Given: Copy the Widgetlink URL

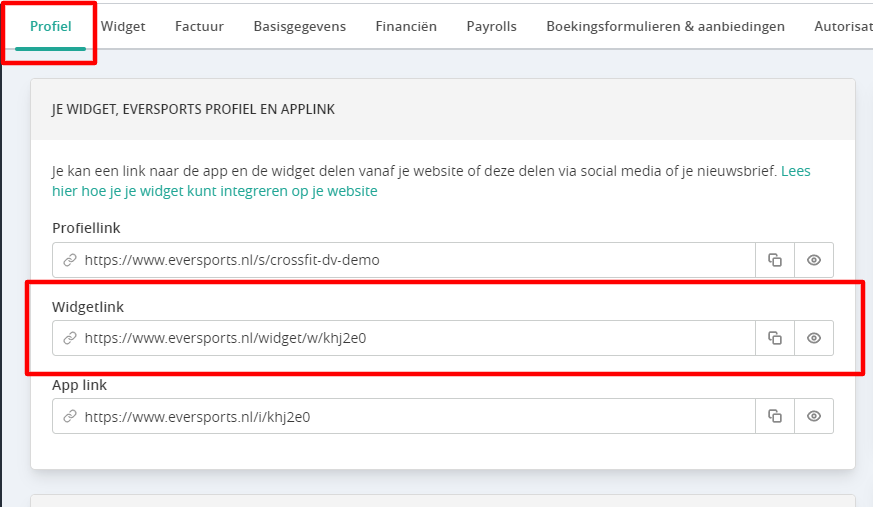Looking at the screenshot, I should click(774, 338).
